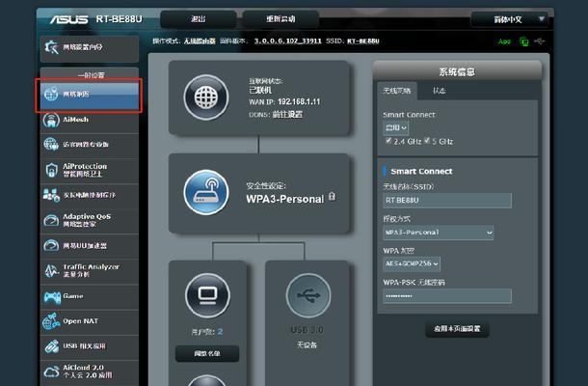Click the ASUS RT-BE88U logo
The width and height of the screenshot is (588, 386).
[x=96, y=19]
